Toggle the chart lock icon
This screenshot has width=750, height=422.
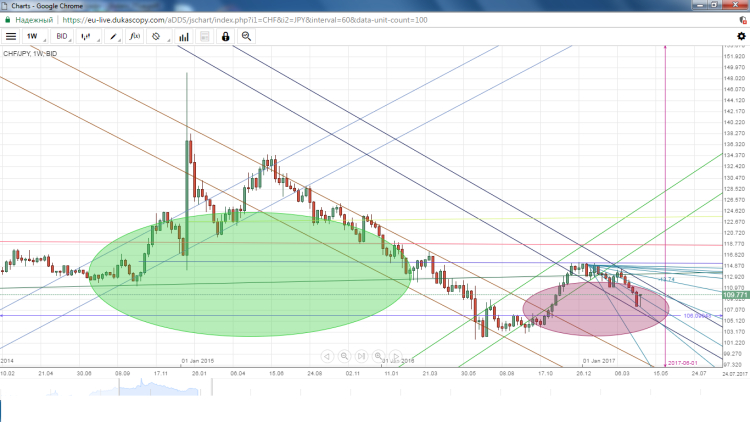[226, 36]
